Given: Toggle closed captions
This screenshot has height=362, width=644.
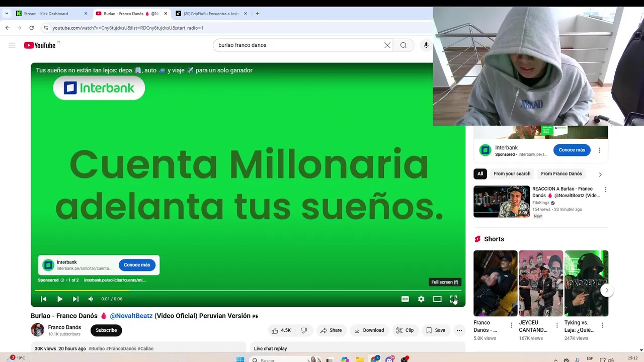Looking at the screenshot, I should point(405,299).
